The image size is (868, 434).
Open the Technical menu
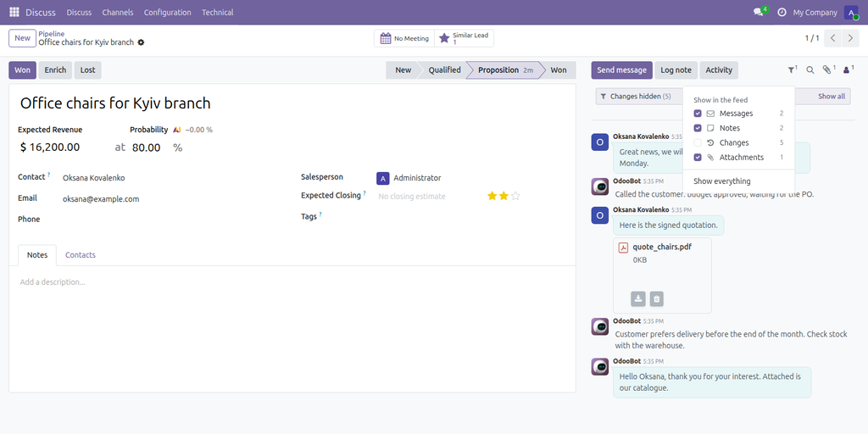[x=218, y=12]
